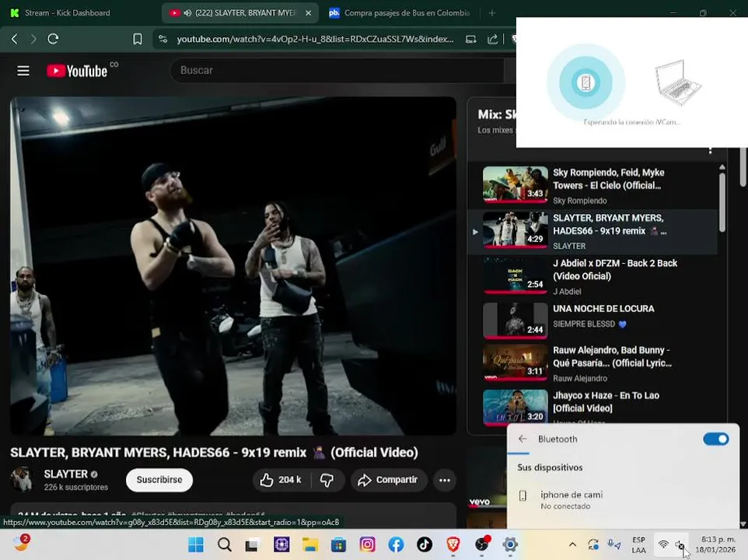Connect to iphone de cami device
The image size is (748, 560).
pyautogui.click(x=623, y=499)
